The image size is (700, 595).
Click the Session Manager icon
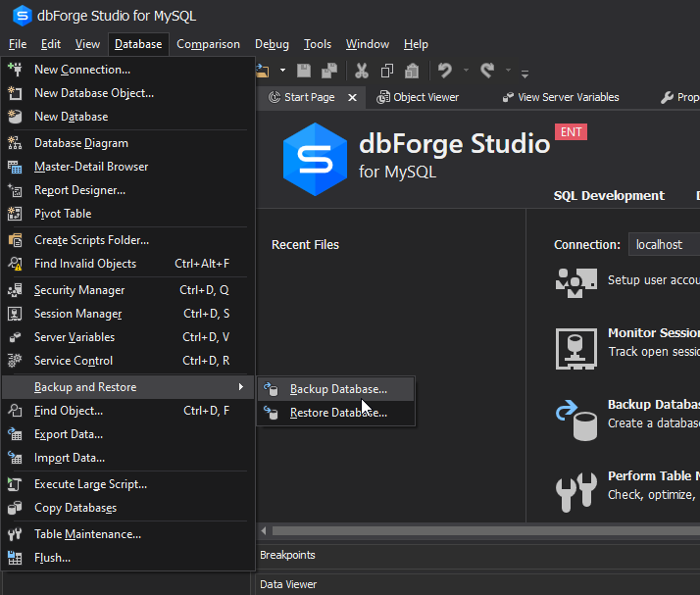pyautogui.click(x=15, y=314)
